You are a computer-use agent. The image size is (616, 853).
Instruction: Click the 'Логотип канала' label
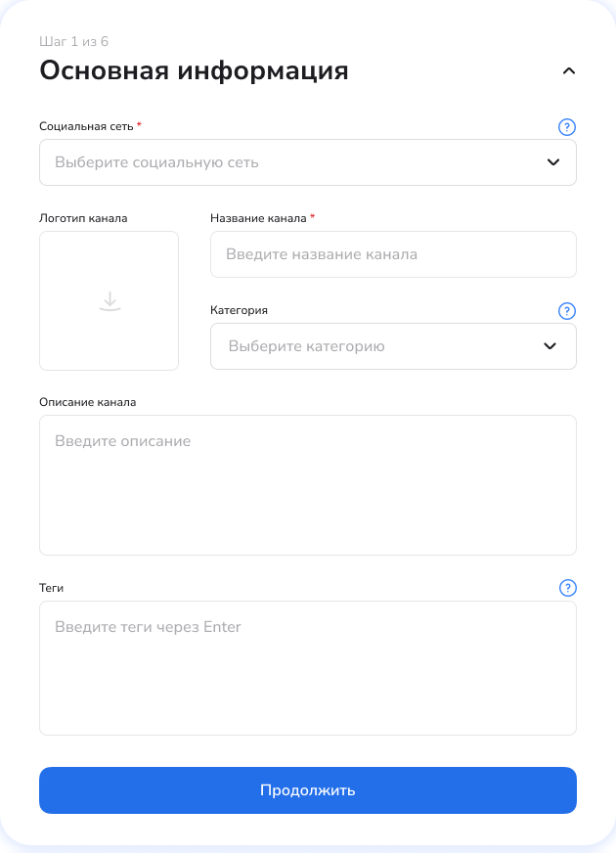coord(83,218)
